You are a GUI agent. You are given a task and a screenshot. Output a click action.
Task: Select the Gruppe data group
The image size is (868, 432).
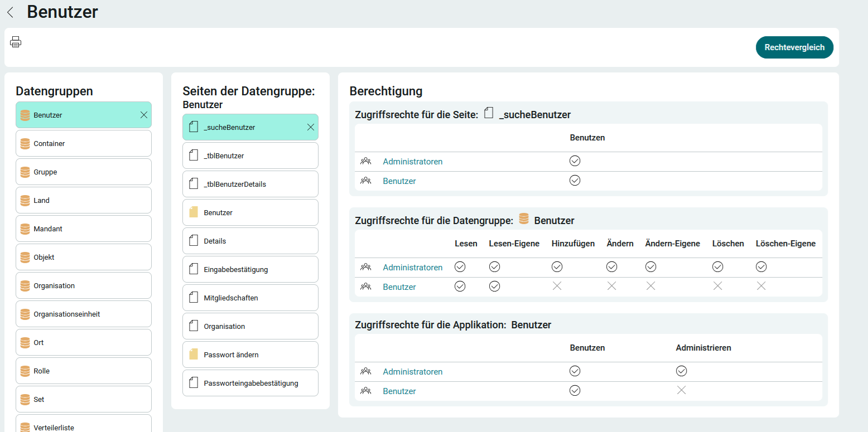84,172
